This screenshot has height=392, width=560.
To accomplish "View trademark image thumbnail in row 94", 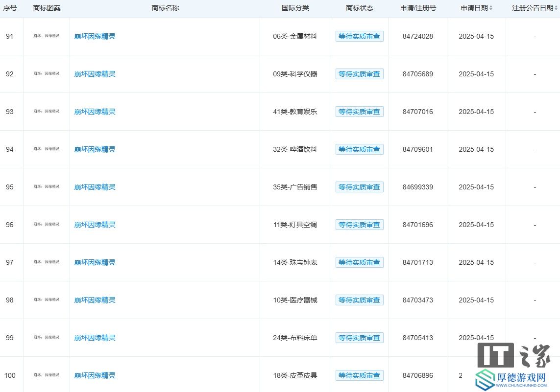I will [47, 149].
